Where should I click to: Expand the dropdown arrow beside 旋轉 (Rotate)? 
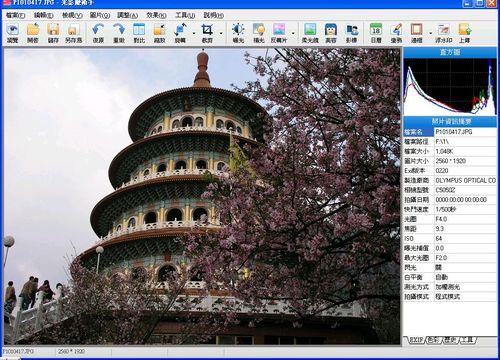coord(194,33)
